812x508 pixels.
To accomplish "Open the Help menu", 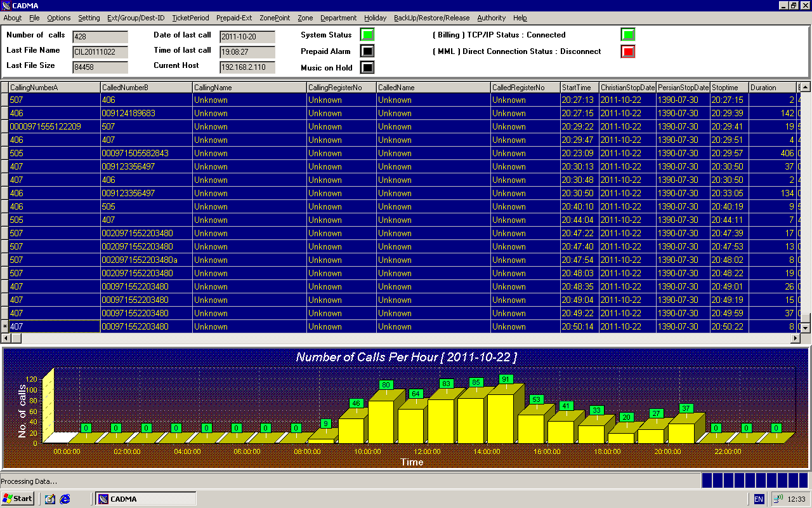I will tap(520, 18).
